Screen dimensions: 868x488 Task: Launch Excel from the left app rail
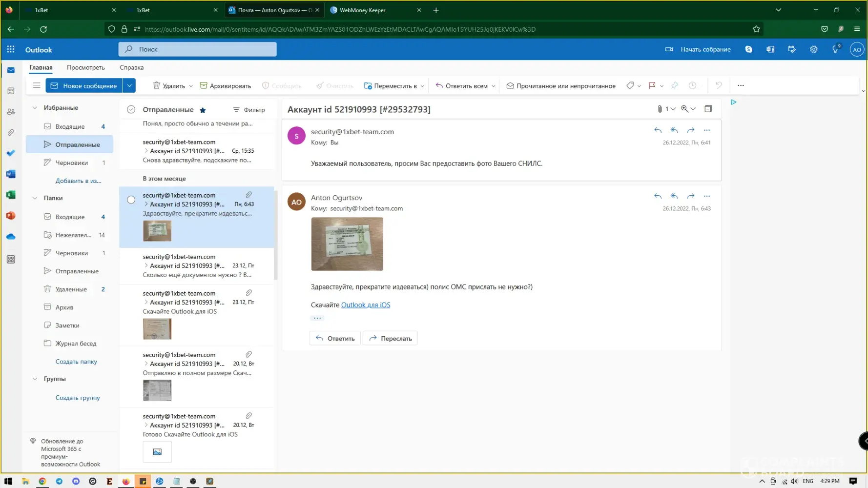coord(11,195)
